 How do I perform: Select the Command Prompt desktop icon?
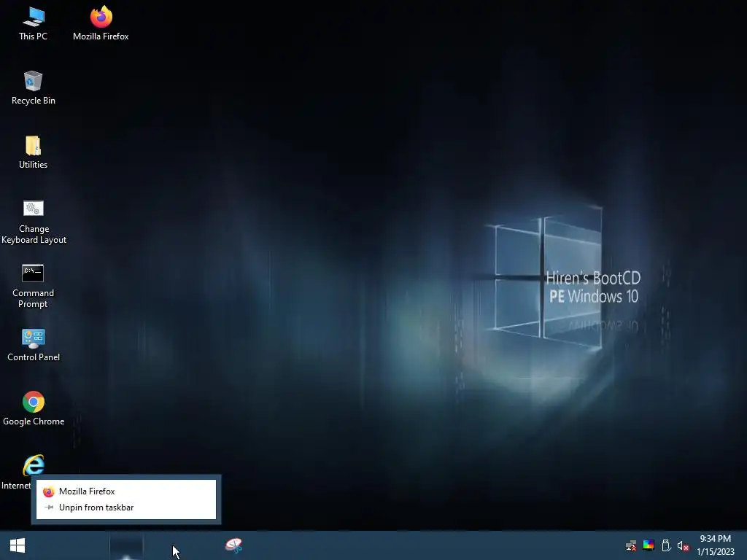(33, 286)
